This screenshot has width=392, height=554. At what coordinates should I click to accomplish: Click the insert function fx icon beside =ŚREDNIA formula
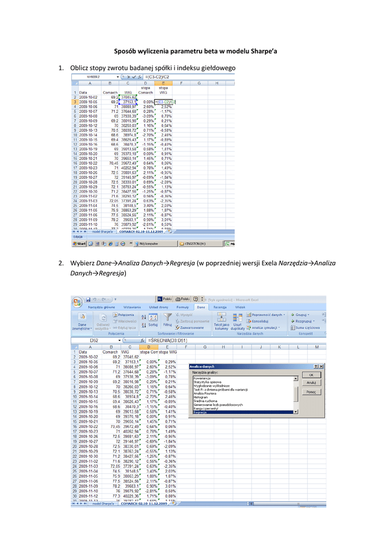[x=142, y=340]
